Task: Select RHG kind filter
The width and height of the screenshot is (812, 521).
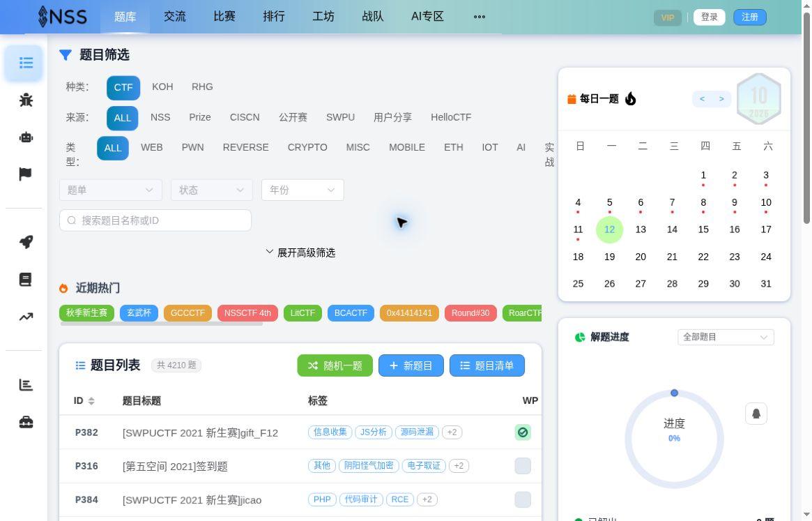Action: tap(202, 87)
